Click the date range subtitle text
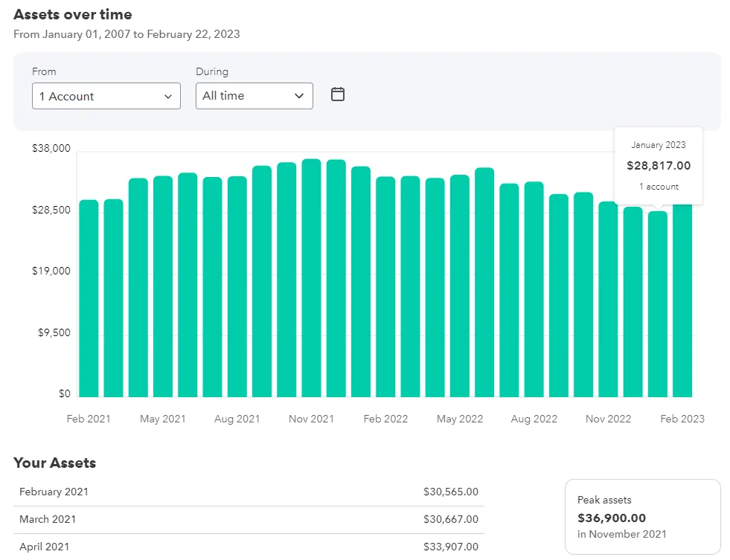The image size is (730, 560). point(127,34)
